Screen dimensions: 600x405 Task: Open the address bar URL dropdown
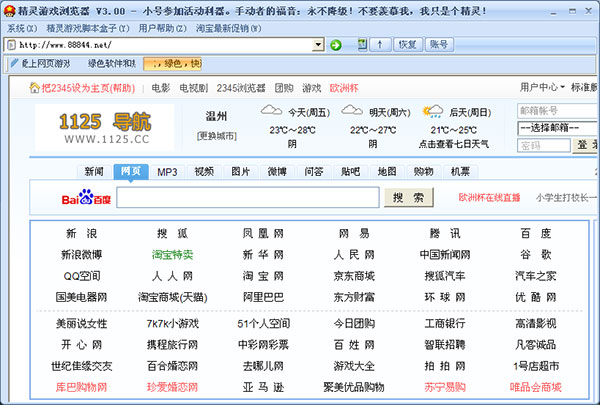[317, 45]
